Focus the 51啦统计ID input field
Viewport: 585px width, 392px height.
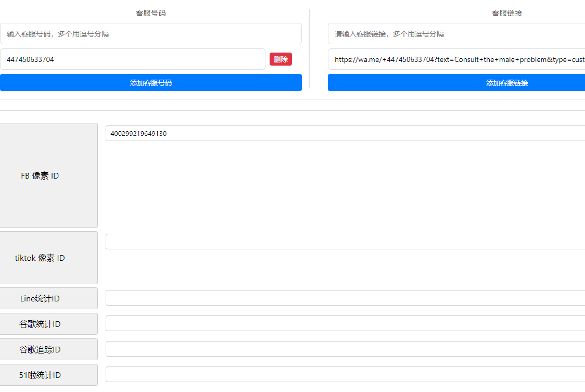click(x=345, y=374)
